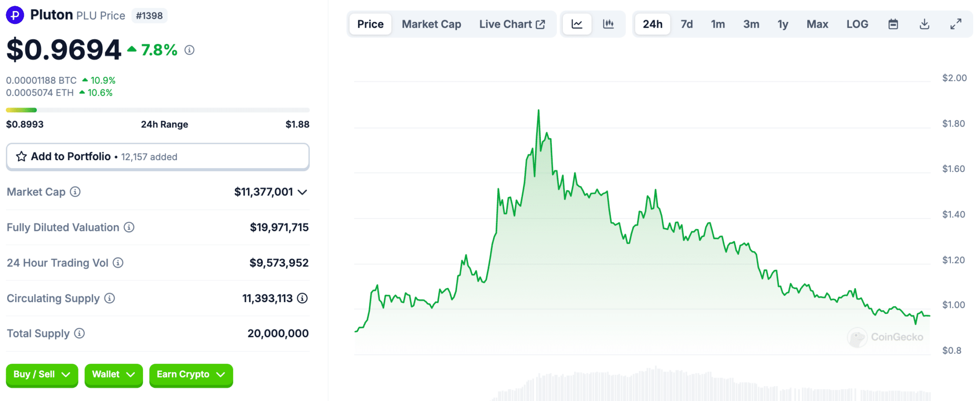The width and height of the screenshot is (980, 401).
Task: Click the #1398 rank badge
Action: click(x=149, y=16)
